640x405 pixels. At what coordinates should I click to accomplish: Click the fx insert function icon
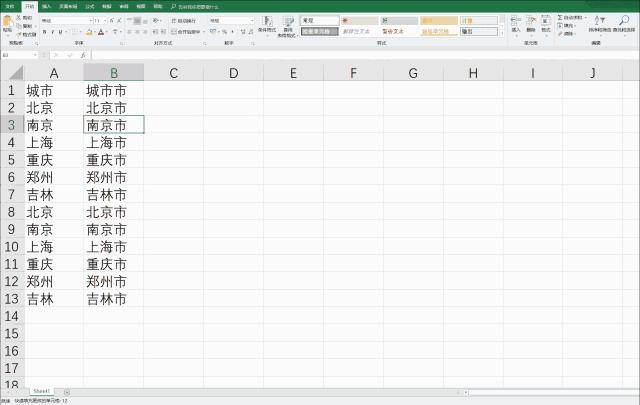(x=83, y=55)
